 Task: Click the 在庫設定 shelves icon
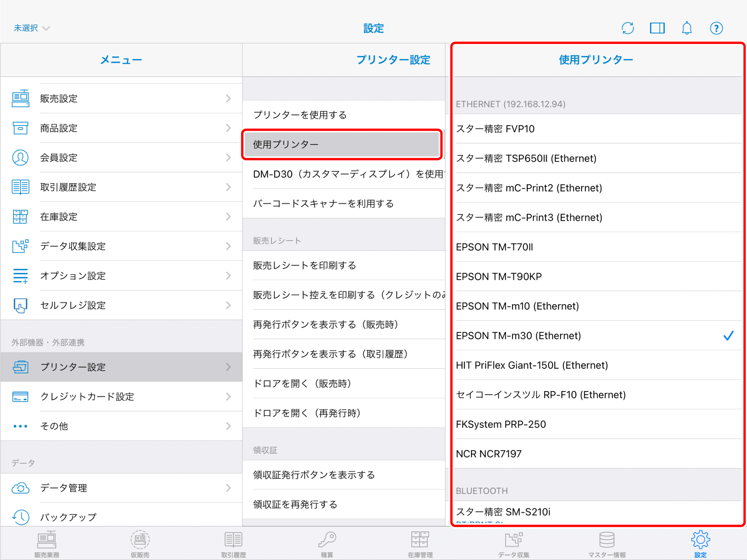click(20, 217)
